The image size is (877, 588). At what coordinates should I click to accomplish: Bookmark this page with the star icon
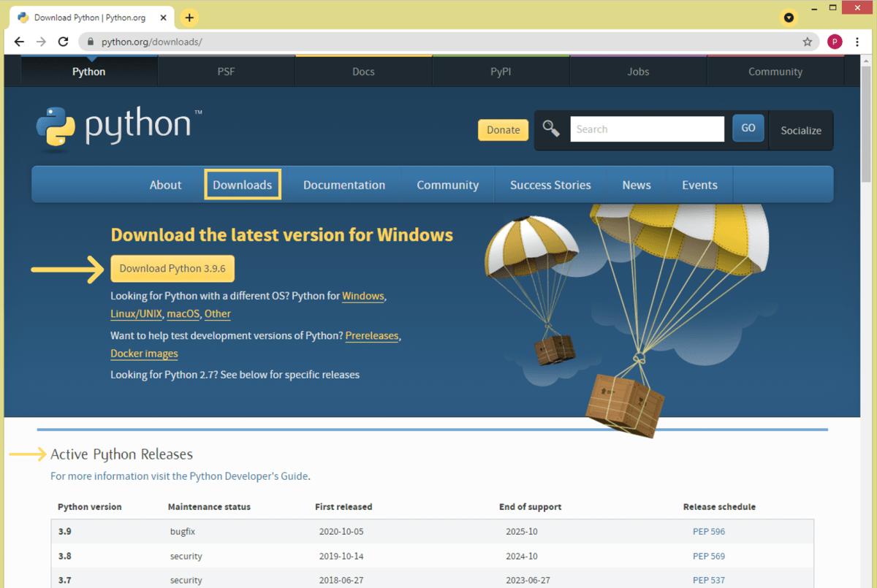pos(808,42)
